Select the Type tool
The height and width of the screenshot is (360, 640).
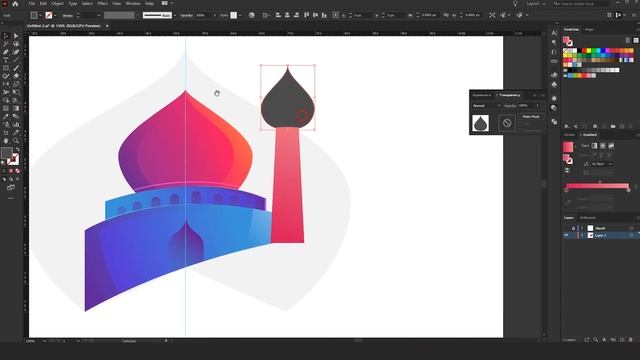6,60
